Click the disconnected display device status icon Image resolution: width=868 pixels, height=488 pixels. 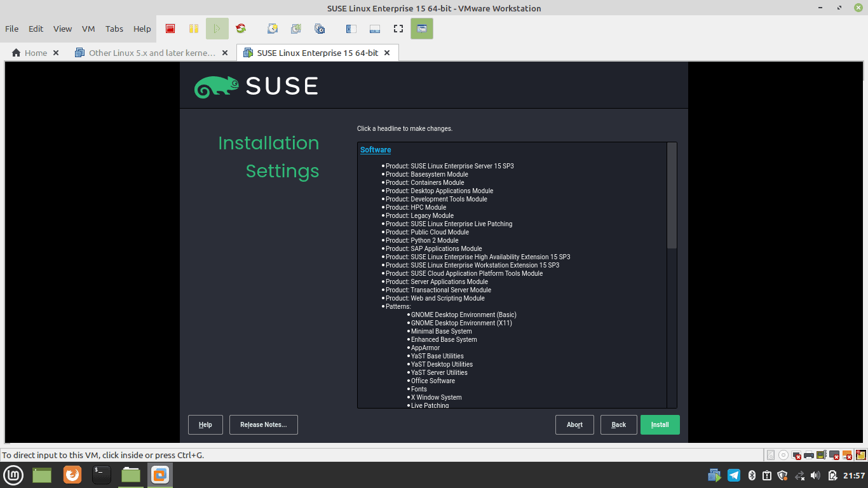tap(834, 455)
